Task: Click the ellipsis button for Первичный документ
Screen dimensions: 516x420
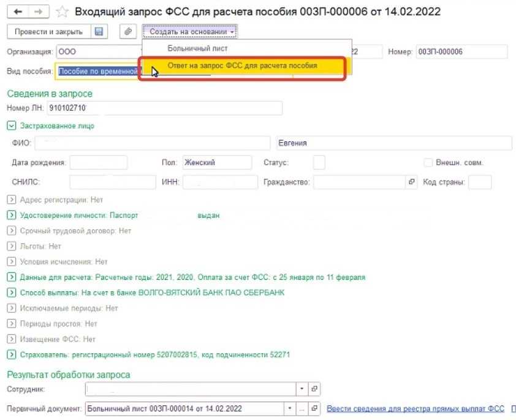Action: click(x=302, y=408)
